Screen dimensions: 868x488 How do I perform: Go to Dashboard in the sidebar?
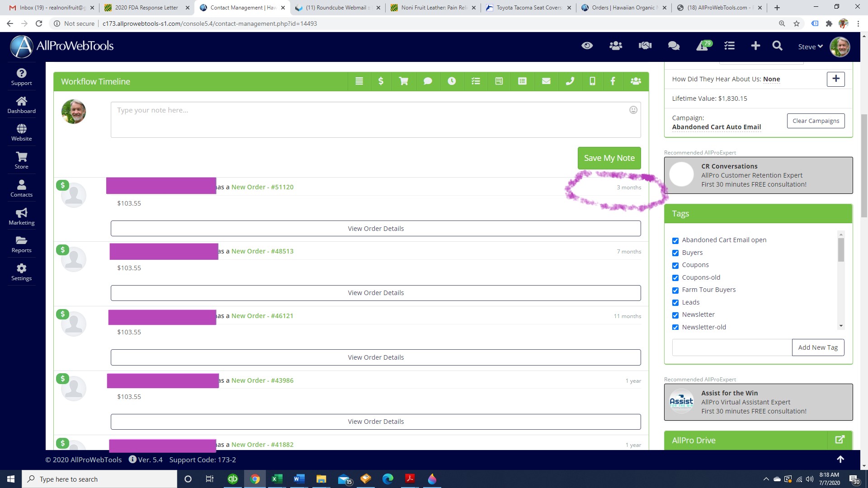tap(21, 105)
